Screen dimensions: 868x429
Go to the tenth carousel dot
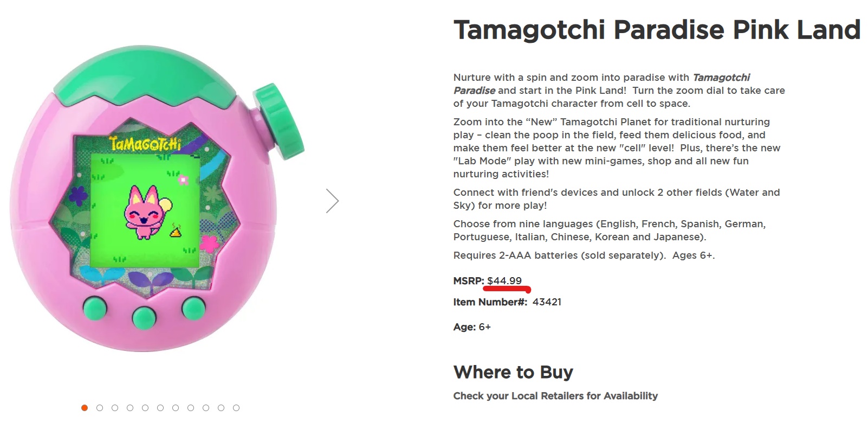(221, 408)
